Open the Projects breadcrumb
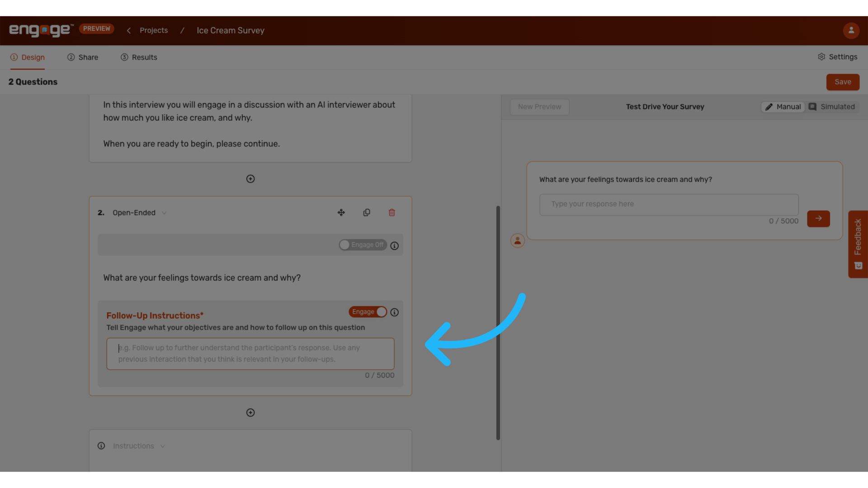The image size is (868, 488). 154,30
